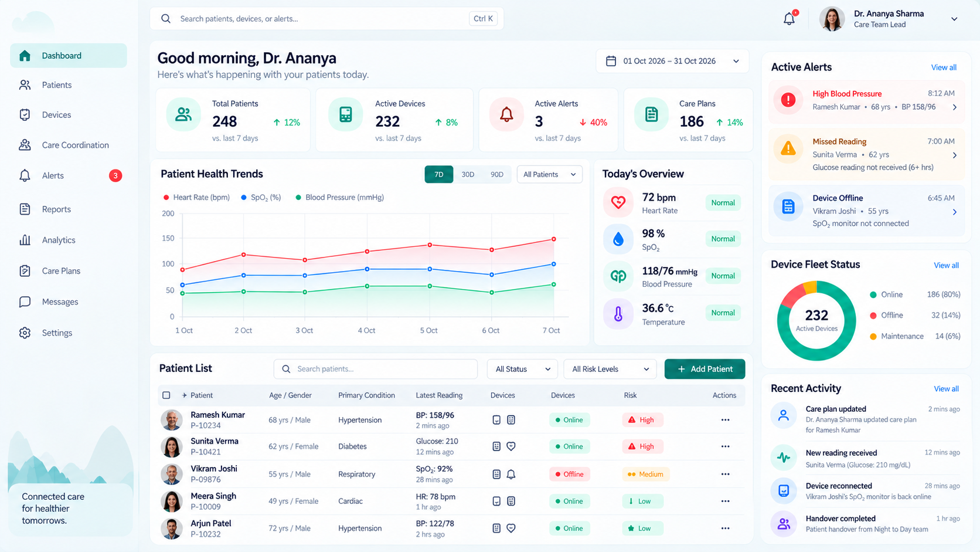This screenshot has height=552, width=980.
Task: Expand the High Blood Pressure alert chevron
Action: 955,107
